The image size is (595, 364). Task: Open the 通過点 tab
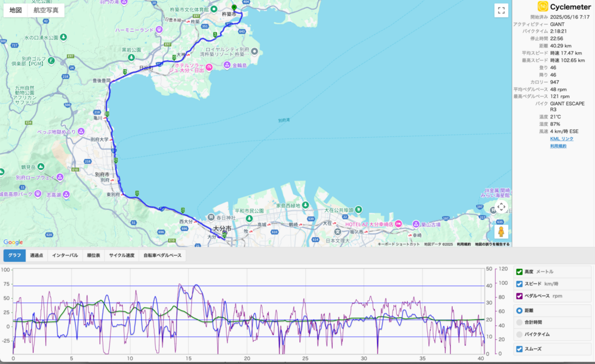pyautogui.click(x=37, y=256)
